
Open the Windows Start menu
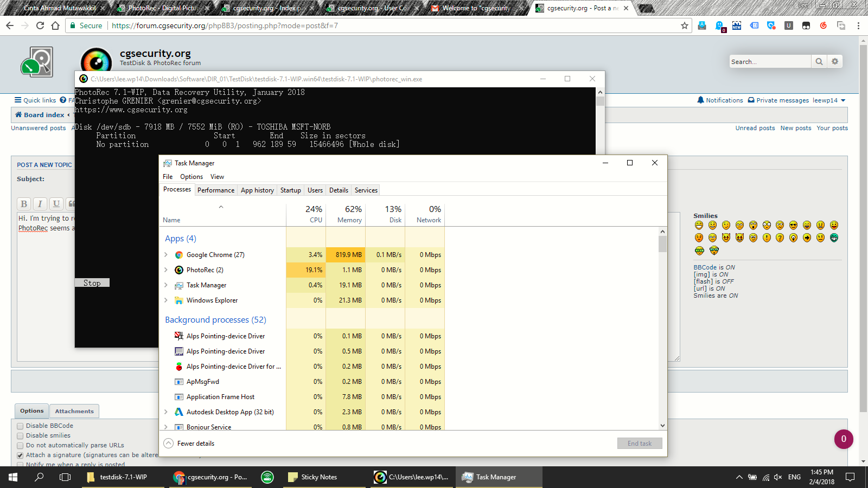coord(13,477)
